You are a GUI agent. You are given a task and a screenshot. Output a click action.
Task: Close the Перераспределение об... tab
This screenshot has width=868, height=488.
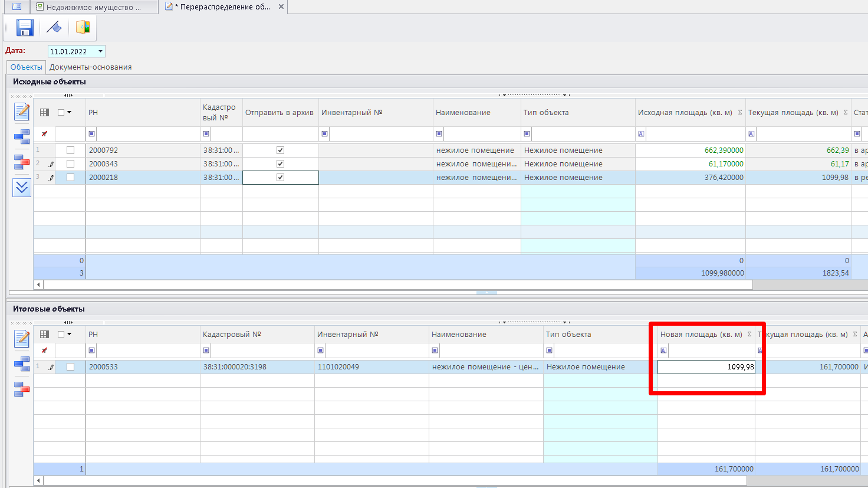click(x=281, y=7)
